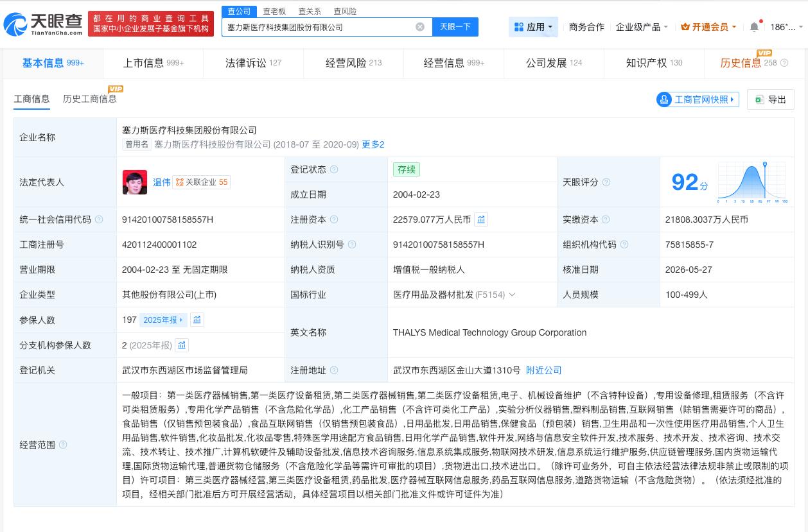Image resolution: width=808 pixels, height=532 pixels.
Task: Switch to 法律诉讼 tab
Action: pyautogui.click(x=253, y=63)
